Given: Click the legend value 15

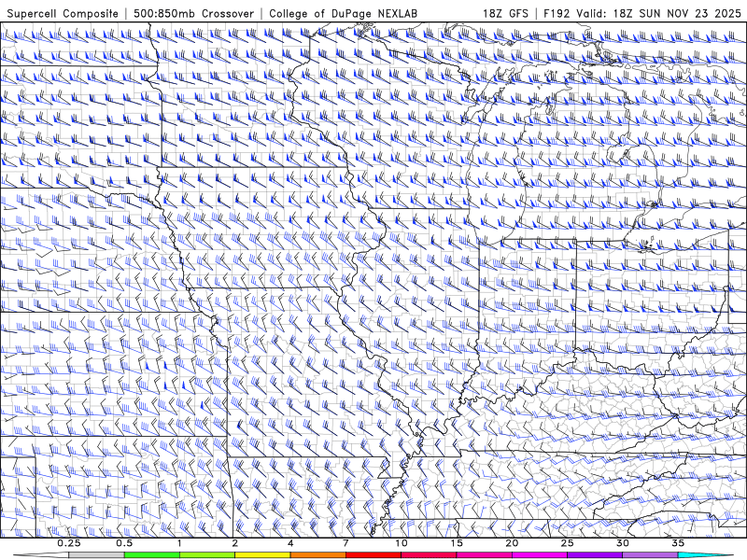Looking at the screenshot, I should click(457, 543).
